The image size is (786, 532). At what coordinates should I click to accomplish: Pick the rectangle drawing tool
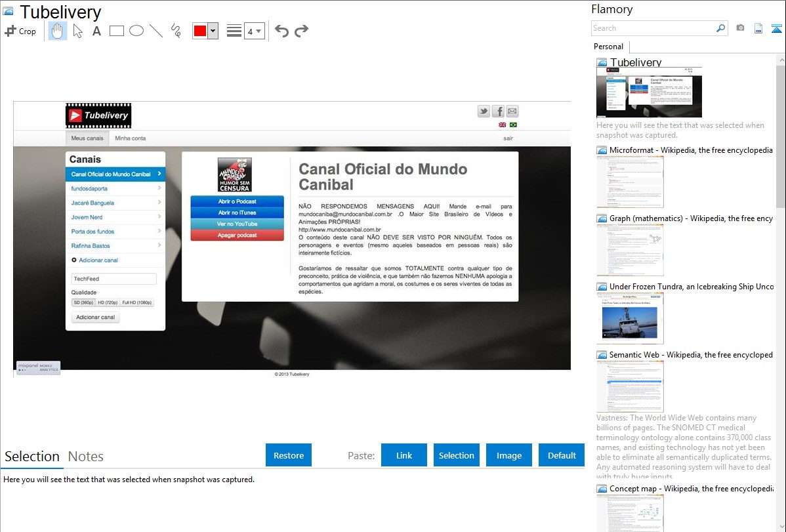[x=116, y=31]
